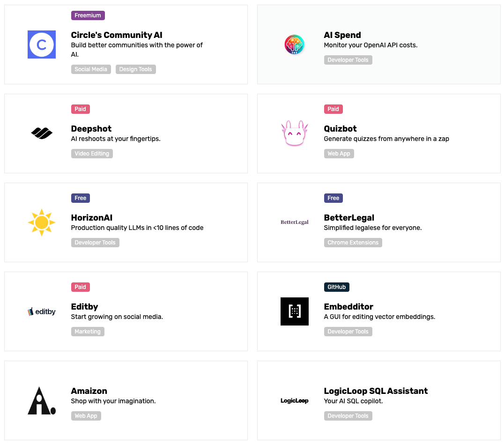Screen dimensions: 504x444
Task: Open the Amaizon logo icon
Action: click(x=42, y=400)
